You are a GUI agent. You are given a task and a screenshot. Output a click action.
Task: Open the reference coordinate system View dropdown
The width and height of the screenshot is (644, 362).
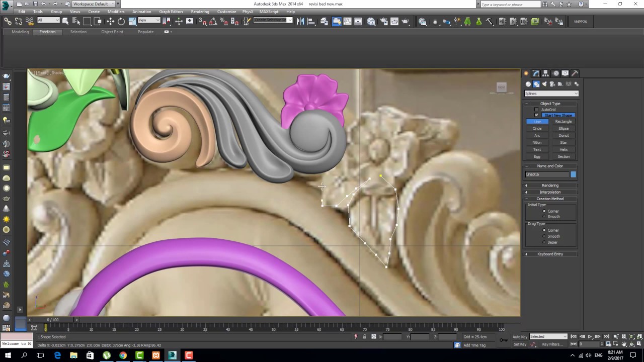(149, 21)
